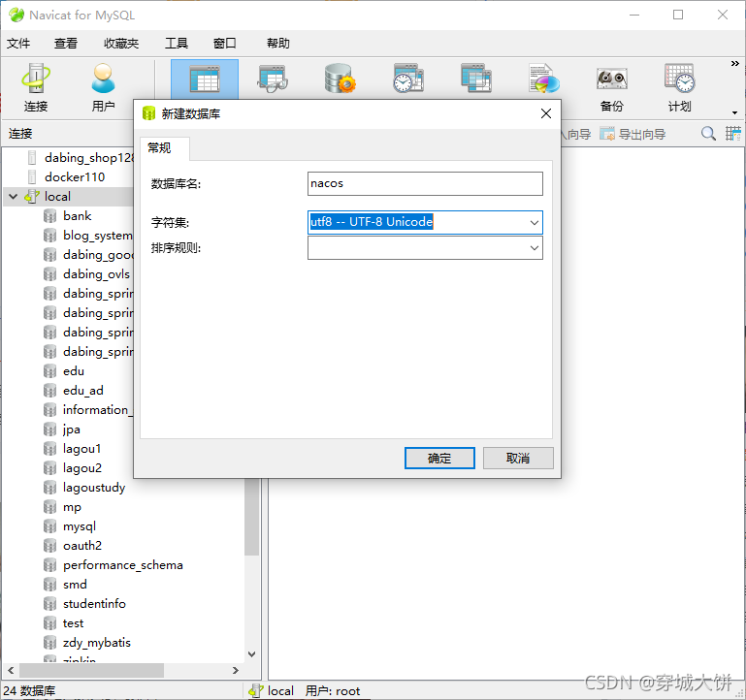Select the docker110 connection

pos(66,176)
